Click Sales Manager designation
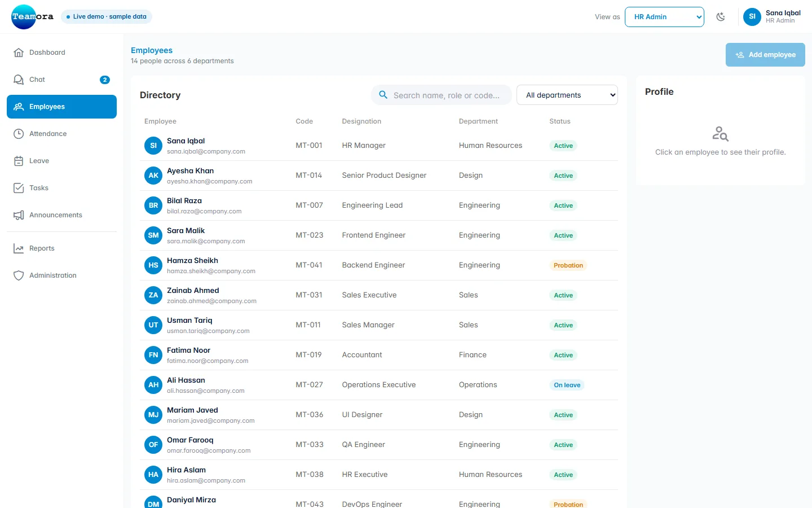Image resolution: width=812 pixels, height=508 pixels. (368, 325)
